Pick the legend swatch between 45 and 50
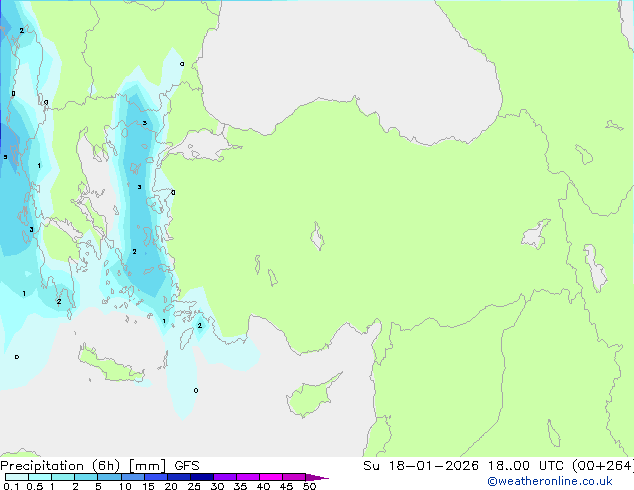 click(x=294, y=477)
